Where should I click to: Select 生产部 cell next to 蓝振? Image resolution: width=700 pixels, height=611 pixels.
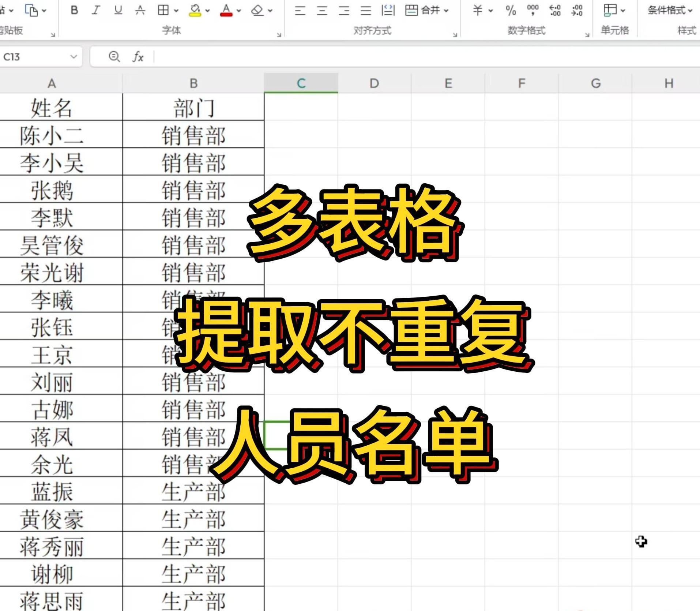193,491
